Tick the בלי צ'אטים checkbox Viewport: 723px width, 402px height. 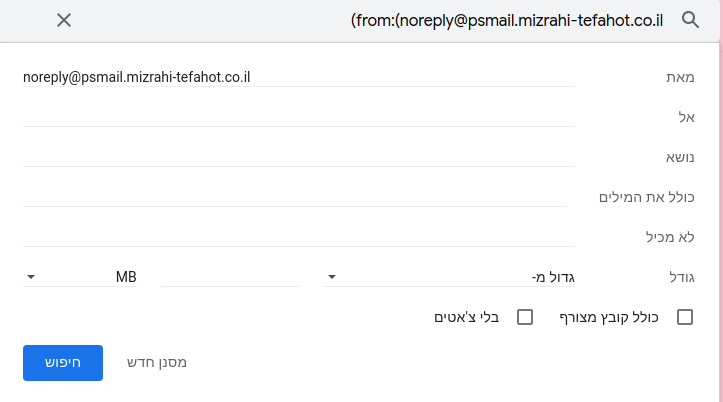525,317
